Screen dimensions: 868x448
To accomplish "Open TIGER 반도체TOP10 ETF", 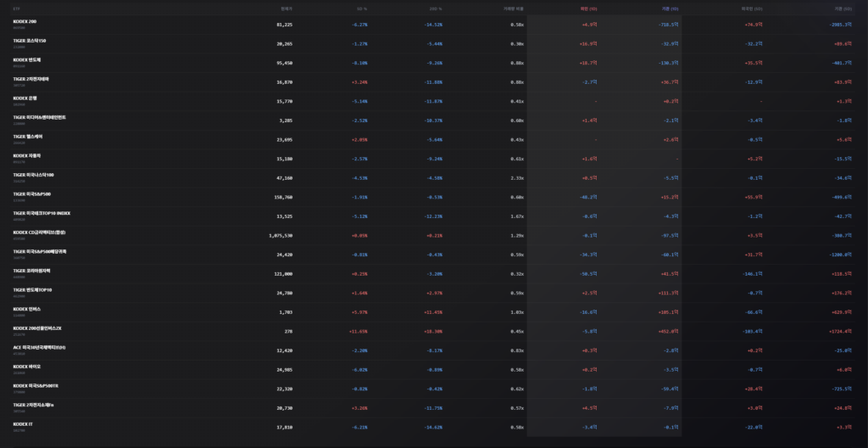I will (33, 290).
